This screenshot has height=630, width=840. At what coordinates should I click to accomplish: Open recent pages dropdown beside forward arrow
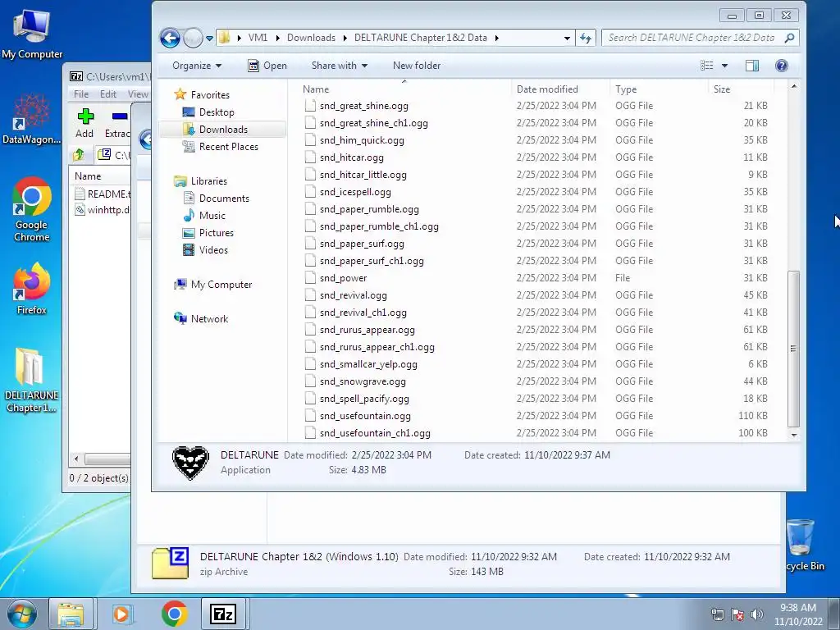tap(209, 38)
